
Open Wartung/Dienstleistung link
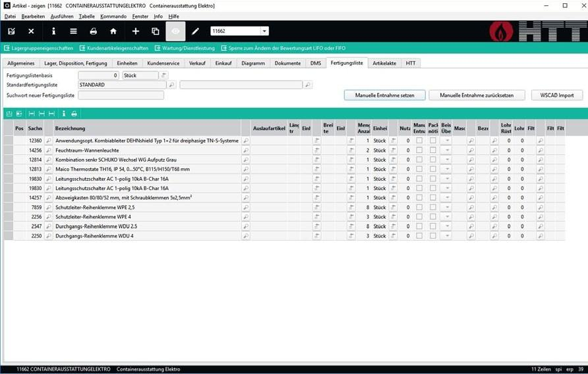pyautogui.click(x=185, y=48)
